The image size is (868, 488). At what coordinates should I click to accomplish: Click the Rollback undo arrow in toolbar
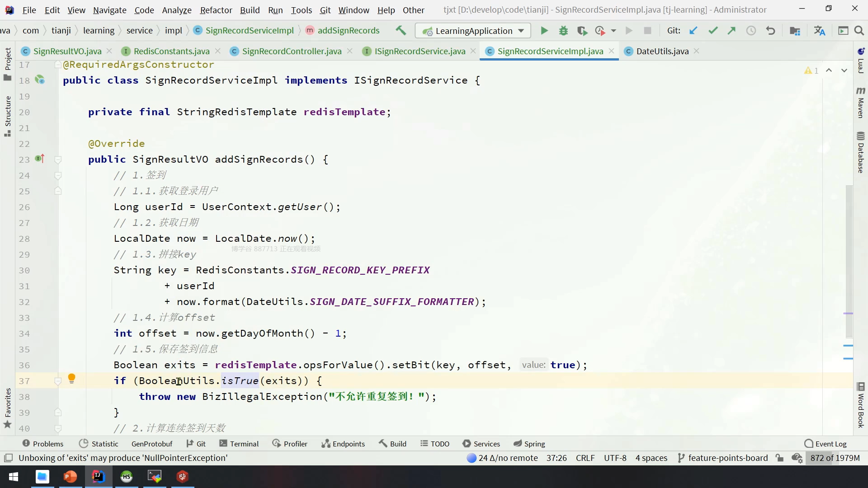tap(771, 31)
